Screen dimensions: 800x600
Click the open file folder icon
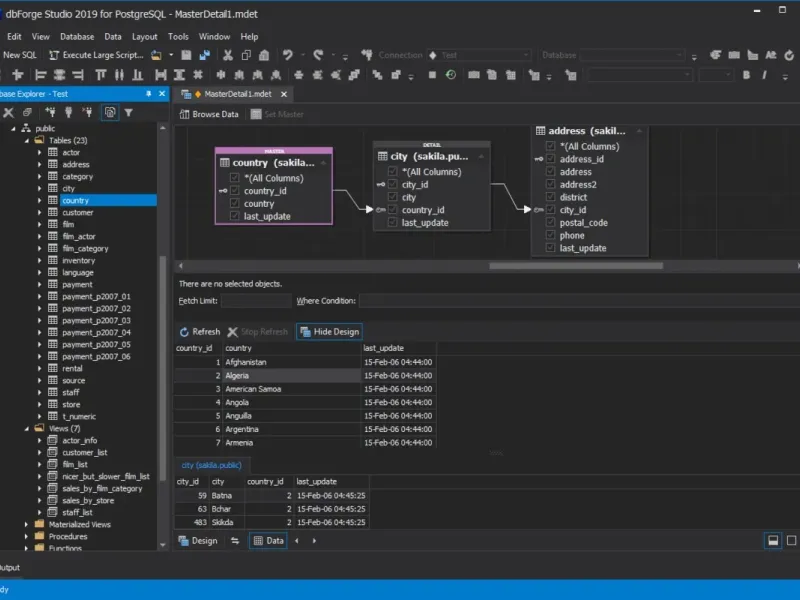click(156, 55)
